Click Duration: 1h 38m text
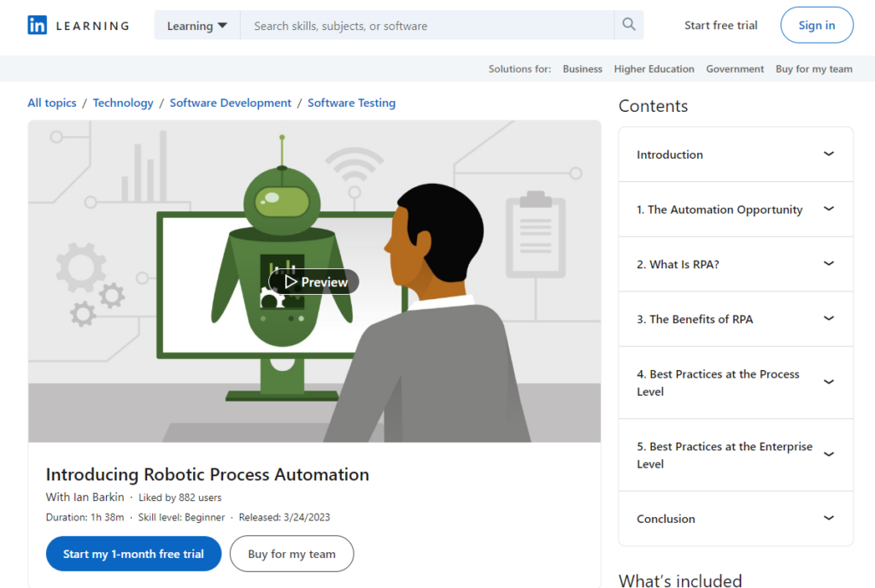The height and width of the screenshot is (588, 875). [x=85, y=517]
